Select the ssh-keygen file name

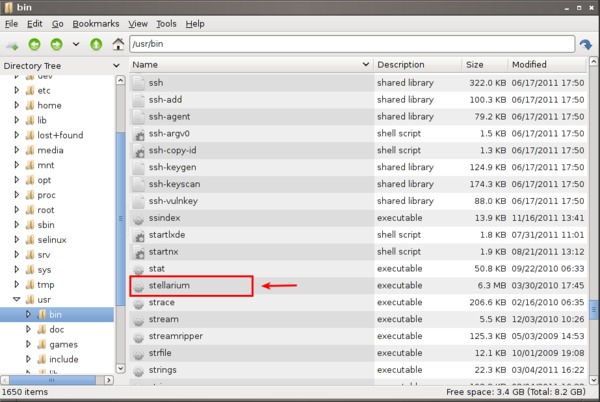tap(172, 167)
